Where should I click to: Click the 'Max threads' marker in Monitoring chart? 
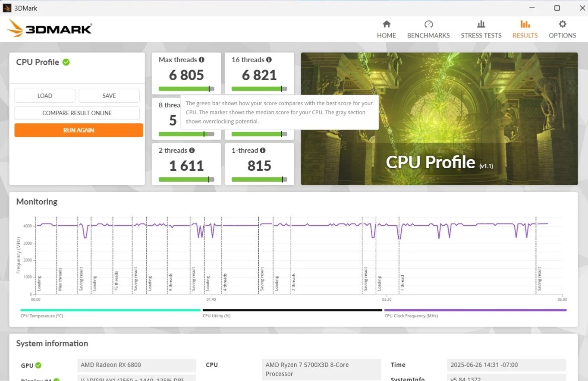pos(60,279)
